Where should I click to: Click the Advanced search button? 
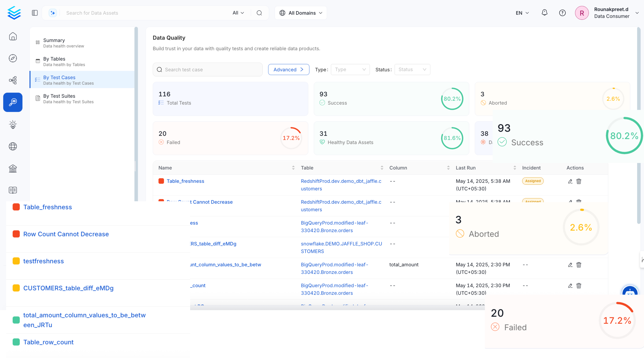coord(289,69)
